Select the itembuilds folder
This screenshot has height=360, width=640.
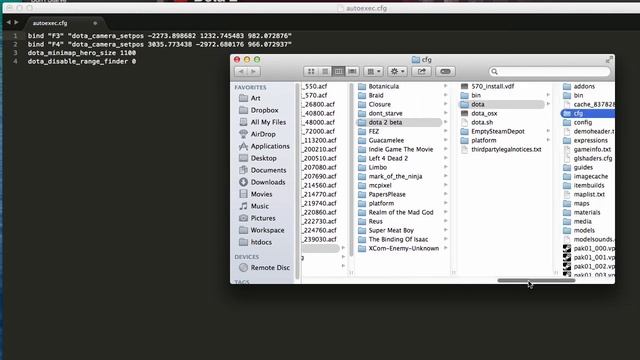(x=588, y=185)
